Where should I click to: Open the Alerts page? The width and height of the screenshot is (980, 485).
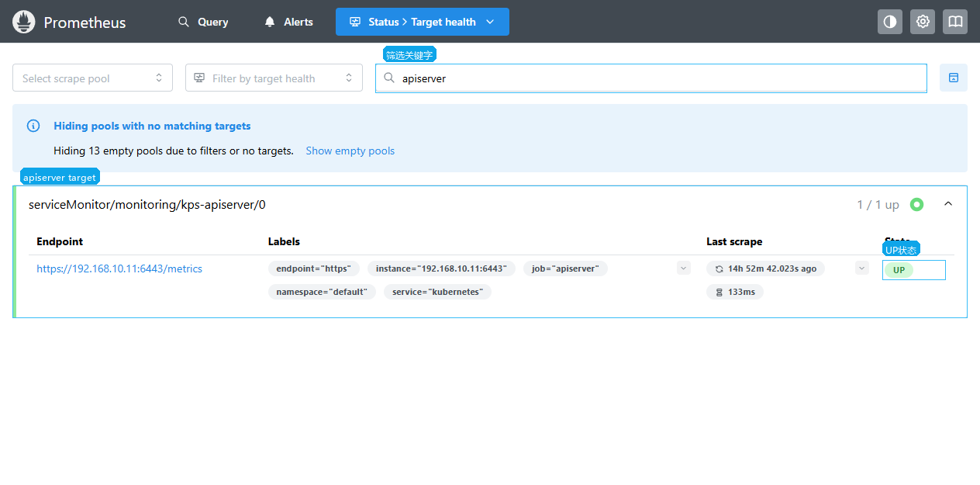pos(288,22)
